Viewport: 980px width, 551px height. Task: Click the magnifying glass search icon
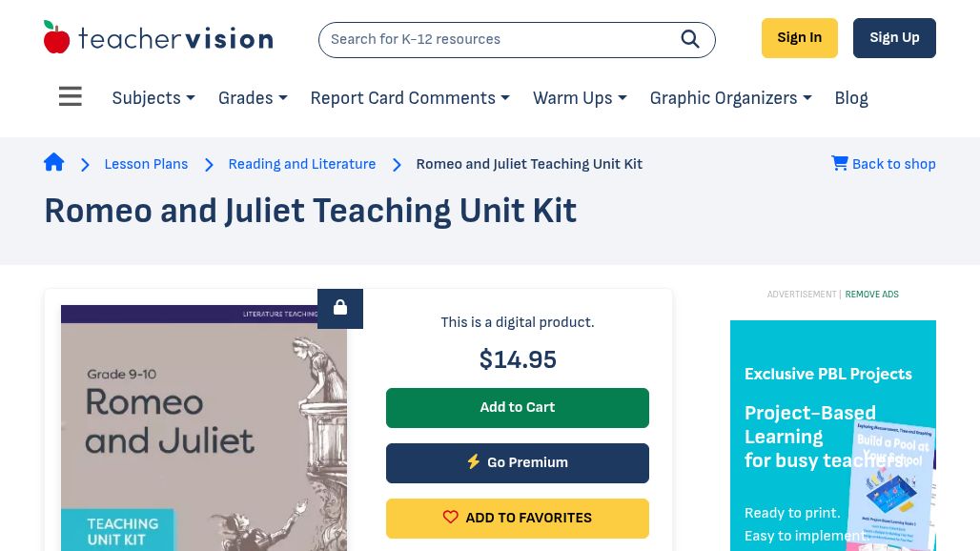click(690, 39)
